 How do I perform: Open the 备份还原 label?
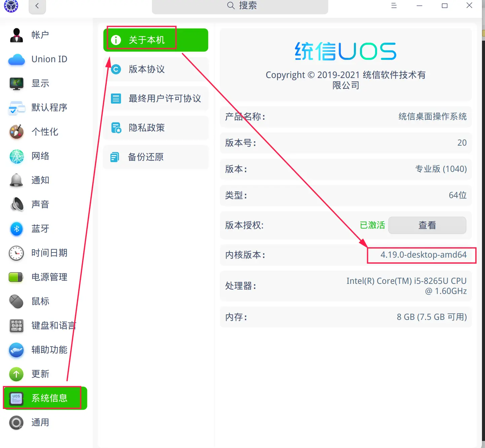pyautogui.click(x=146, y=157)
